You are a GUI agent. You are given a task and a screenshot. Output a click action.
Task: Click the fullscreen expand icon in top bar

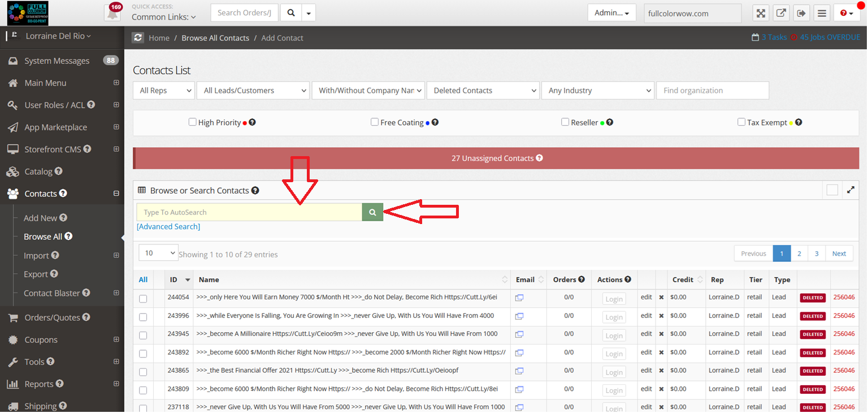[761, 13]
